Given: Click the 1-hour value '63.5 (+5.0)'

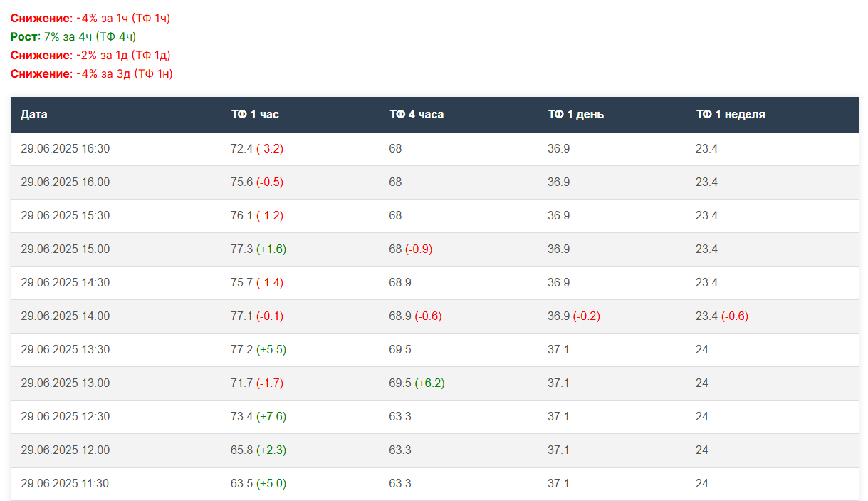Looking at the screenshot, I should coord(258,483).
